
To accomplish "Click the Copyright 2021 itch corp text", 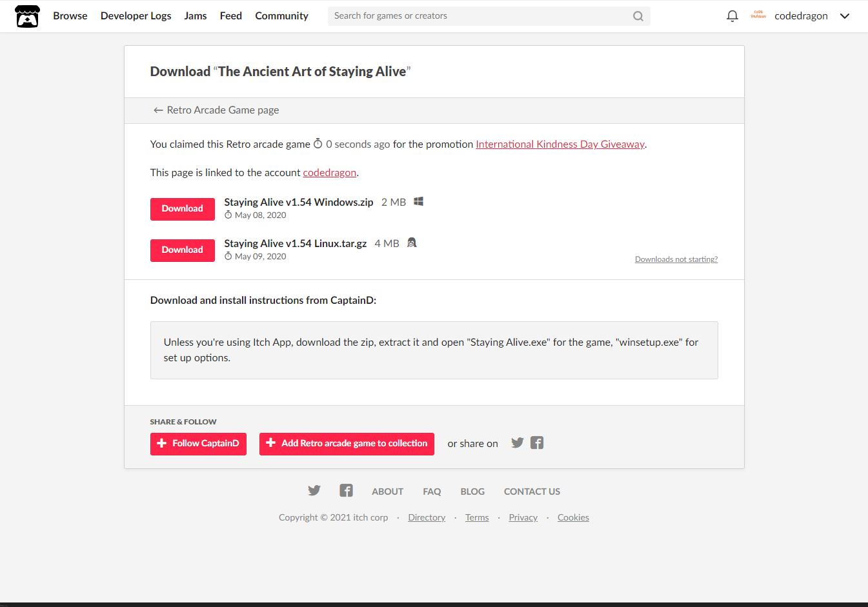I will (x=334, y=517).
